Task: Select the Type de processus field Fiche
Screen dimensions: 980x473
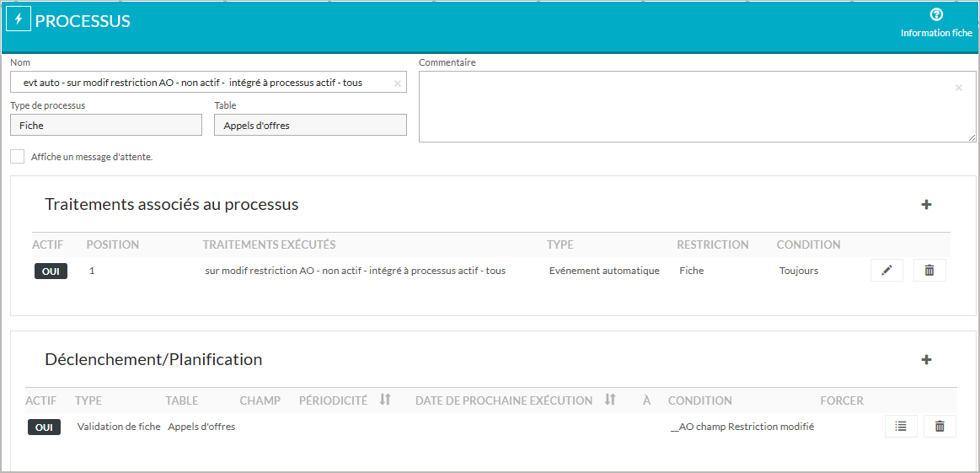Action: tap(106, 125)
